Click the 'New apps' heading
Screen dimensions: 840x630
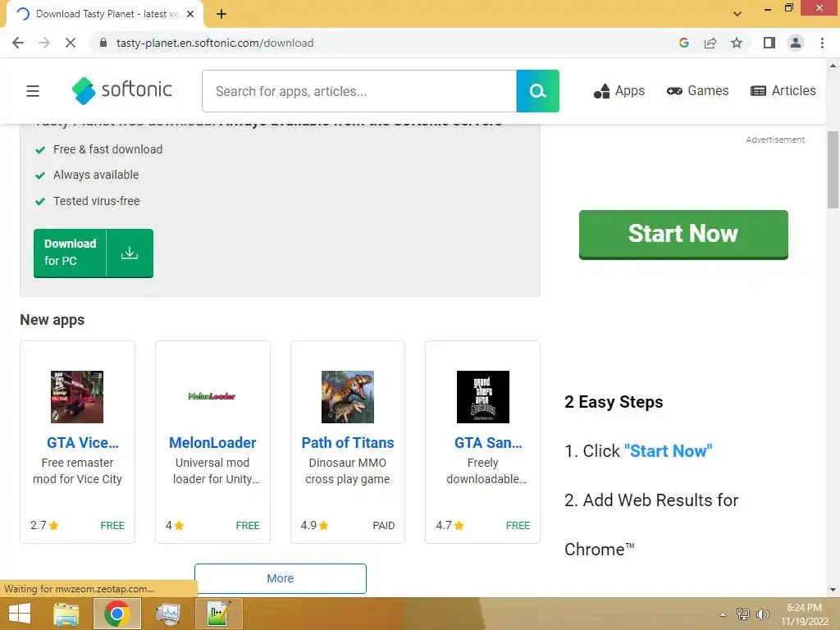click(x=52, y=320)
